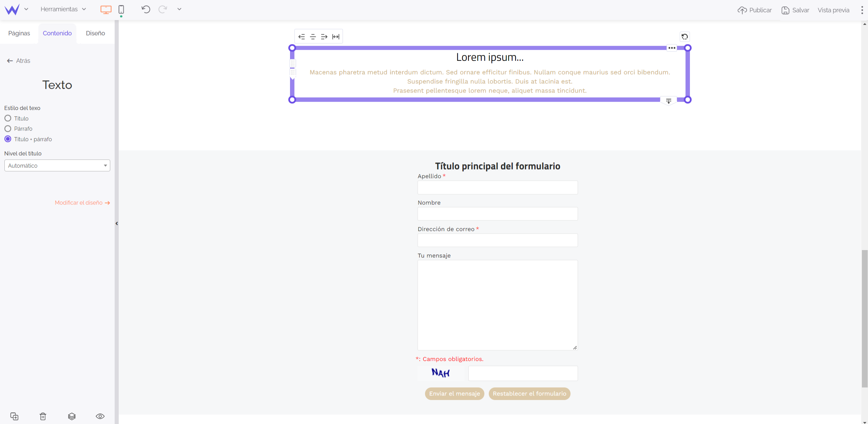This screenshot has width=868, height=424.
Task: Switch to the Diseño tab
Action: click(95, 33)
